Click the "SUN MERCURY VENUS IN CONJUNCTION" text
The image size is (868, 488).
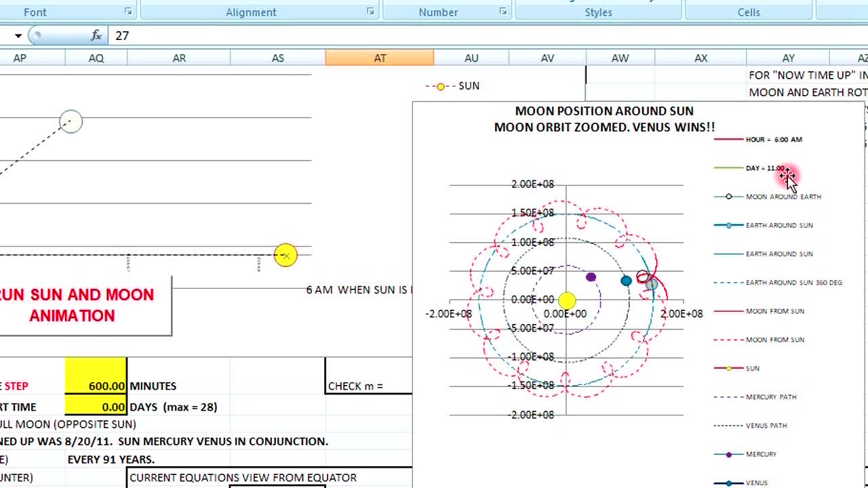[x=226, y=441]
